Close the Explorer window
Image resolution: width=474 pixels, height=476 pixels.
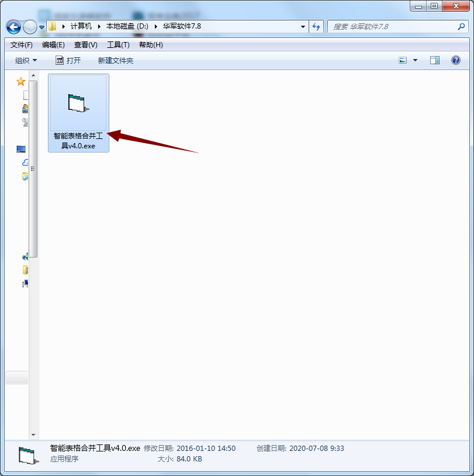click(456, 6)
